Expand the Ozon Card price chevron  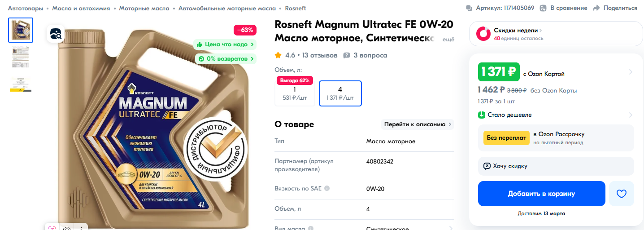coord(631,72)
